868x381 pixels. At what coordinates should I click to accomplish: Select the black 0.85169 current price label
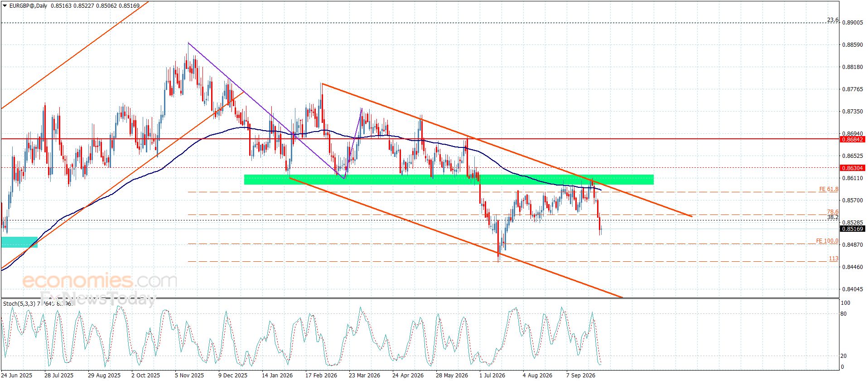click(x=853, y=229)
